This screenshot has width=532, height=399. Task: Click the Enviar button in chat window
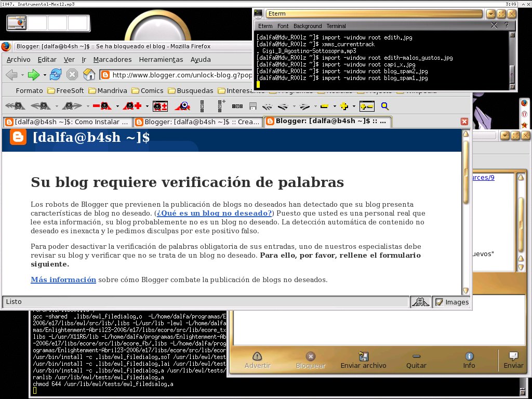pyautogui.click(x=513, y=361)
